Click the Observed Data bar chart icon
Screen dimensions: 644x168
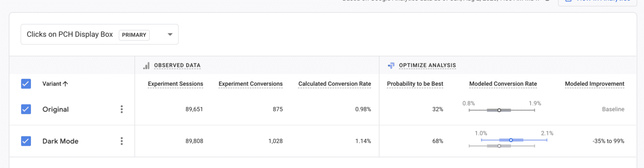pyautogui.click(x=146, y=66)
